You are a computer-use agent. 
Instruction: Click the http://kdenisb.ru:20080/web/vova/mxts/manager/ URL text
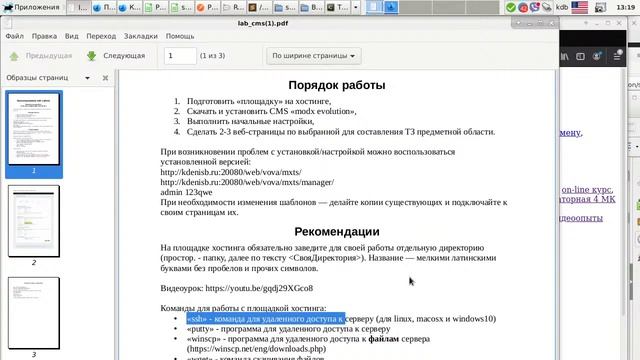tap(247, 182)
